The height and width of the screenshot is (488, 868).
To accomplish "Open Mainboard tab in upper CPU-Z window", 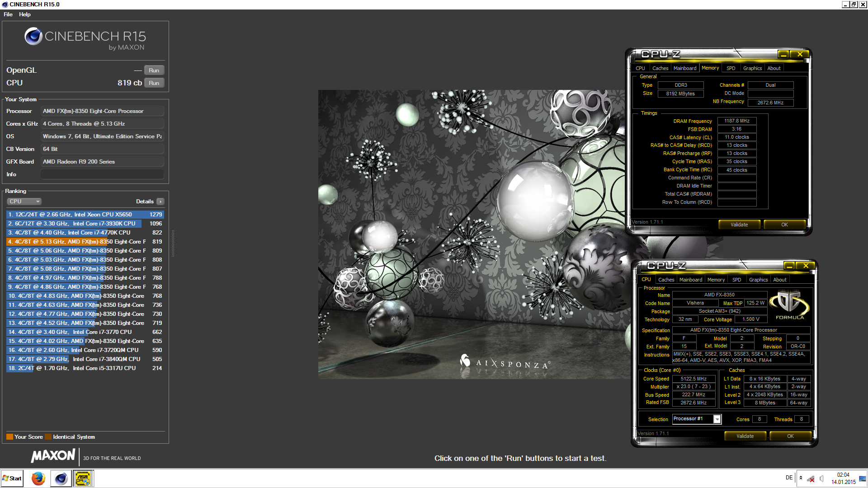I will point(685,68).
